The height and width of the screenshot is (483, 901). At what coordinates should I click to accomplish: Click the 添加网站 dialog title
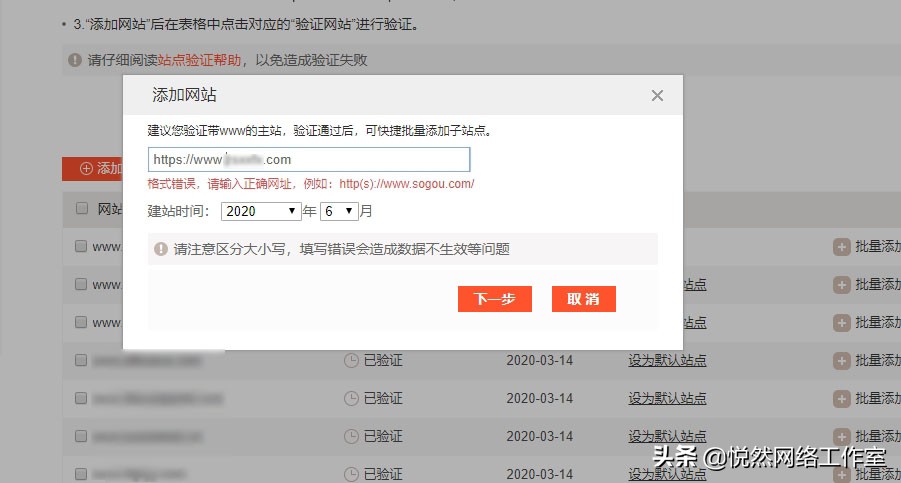(x=184, y=95)
